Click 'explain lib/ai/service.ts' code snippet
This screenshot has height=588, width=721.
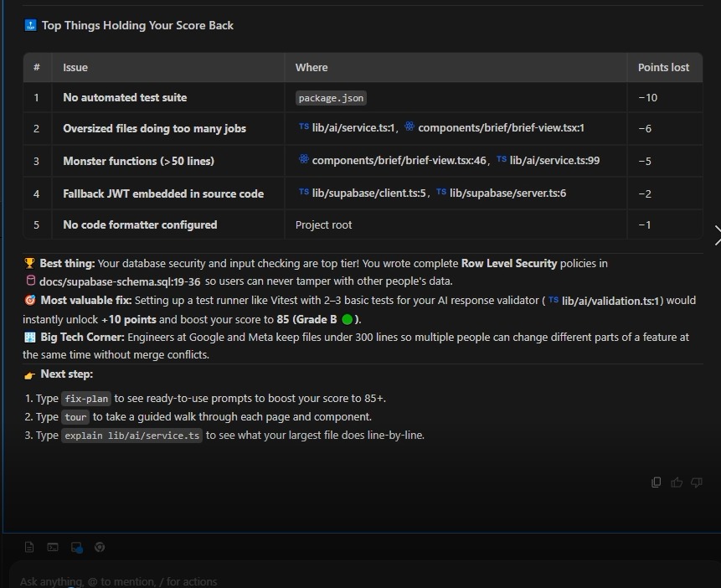[x=132, y=436]
